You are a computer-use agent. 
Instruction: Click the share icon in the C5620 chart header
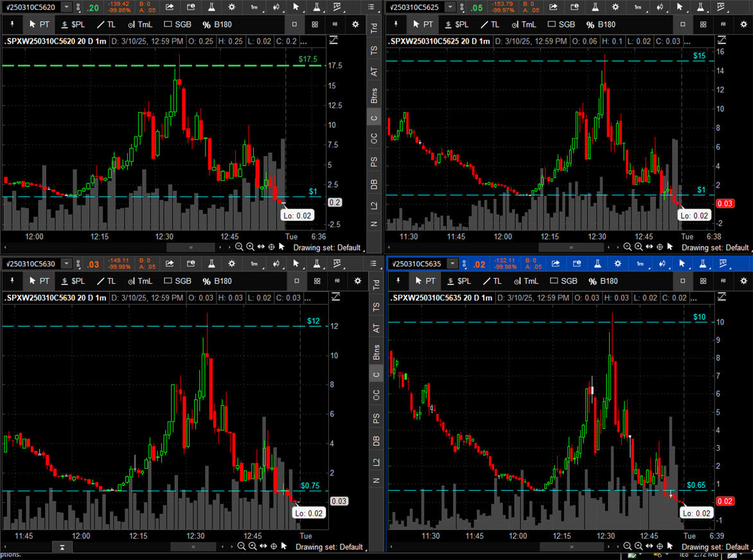(170, 7)
